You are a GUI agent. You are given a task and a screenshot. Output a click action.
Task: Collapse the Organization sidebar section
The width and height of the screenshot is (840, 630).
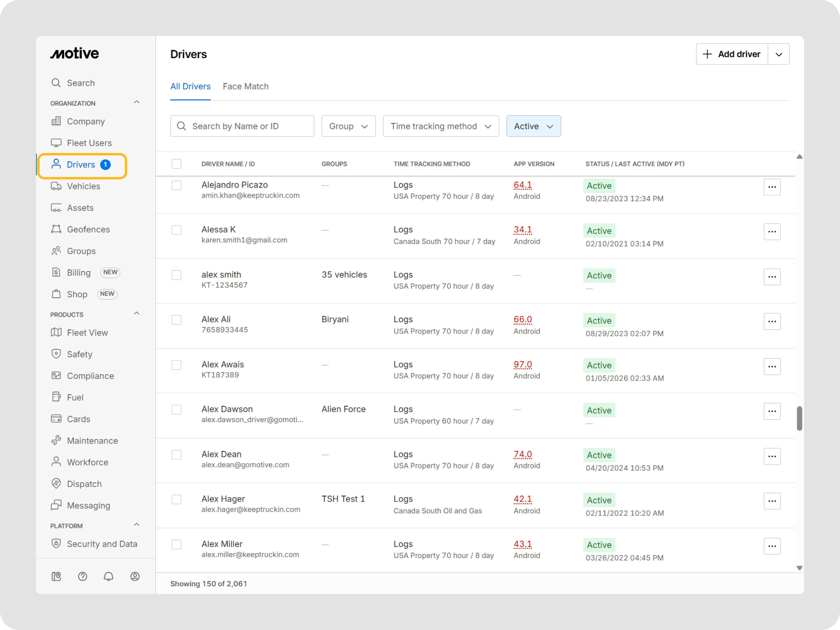pos(137,103)
